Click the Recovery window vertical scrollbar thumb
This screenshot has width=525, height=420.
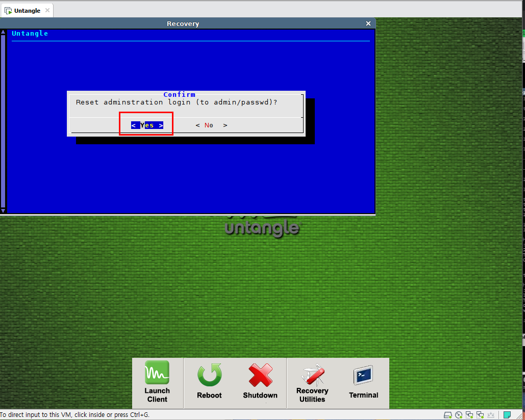click(3, 121)
